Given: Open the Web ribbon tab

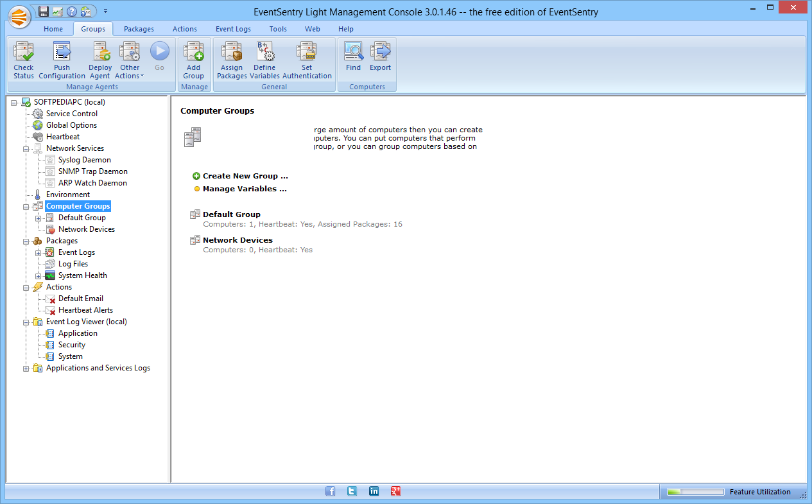Looking at the screenshot, I should coord(313,29).
